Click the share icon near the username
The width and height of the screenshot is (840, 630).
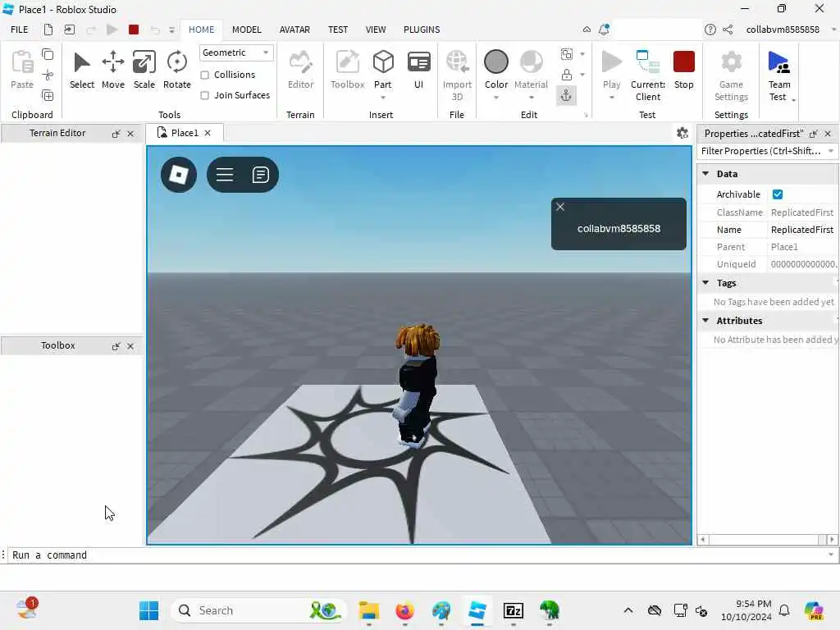point(728,30)
